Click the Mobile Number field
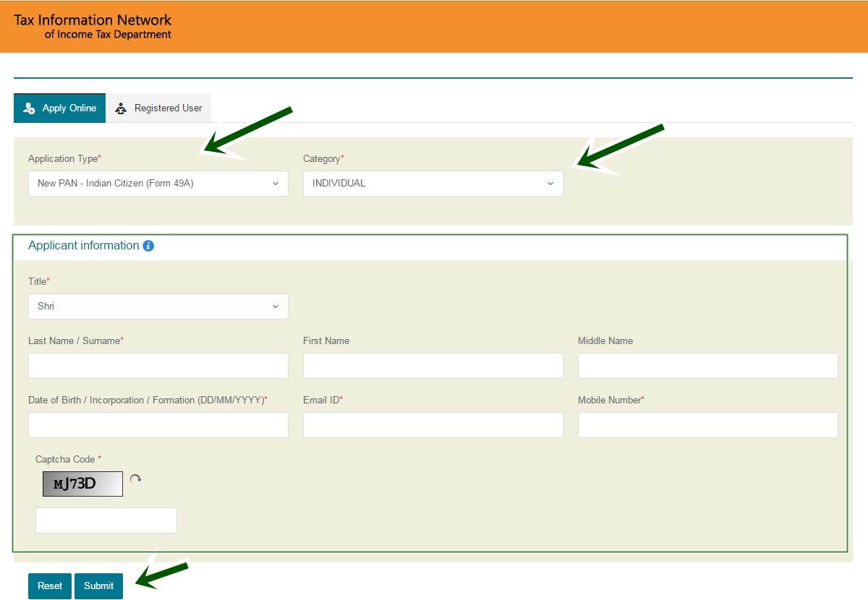This screenshot has width=868, height=600. pos(707,424)
